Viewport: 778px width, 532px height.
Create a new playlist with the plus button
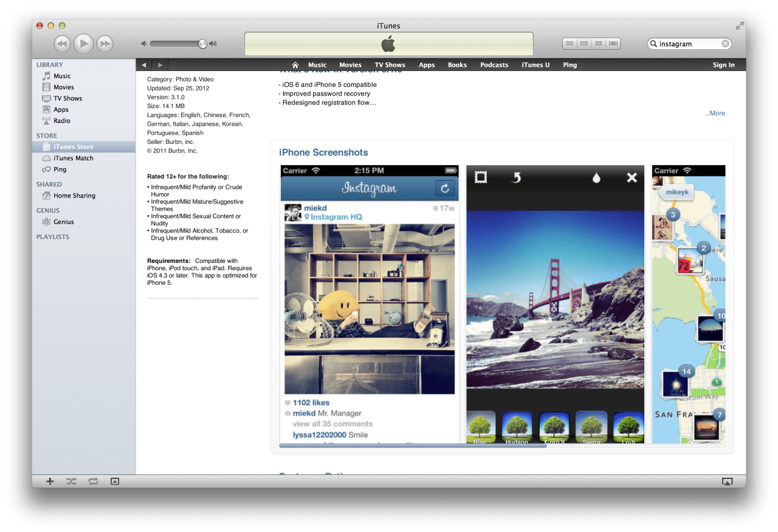(49, 481)
